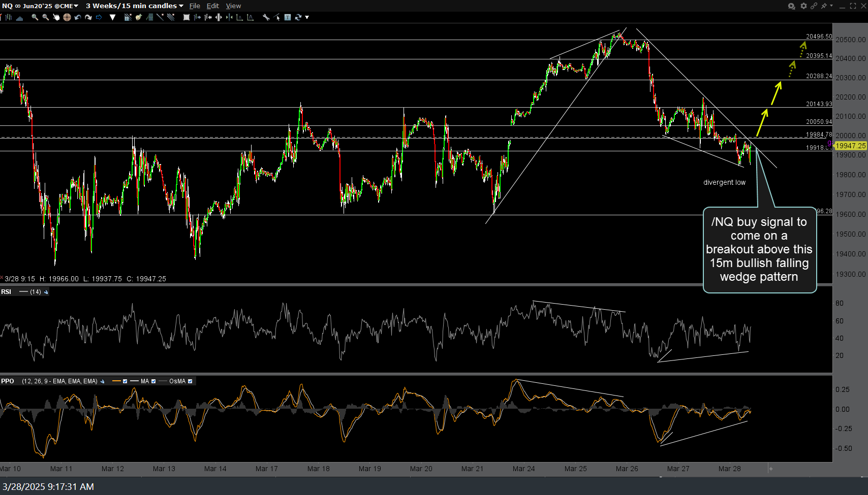Open PPO study settings via wrench icon

coord(103,381)
